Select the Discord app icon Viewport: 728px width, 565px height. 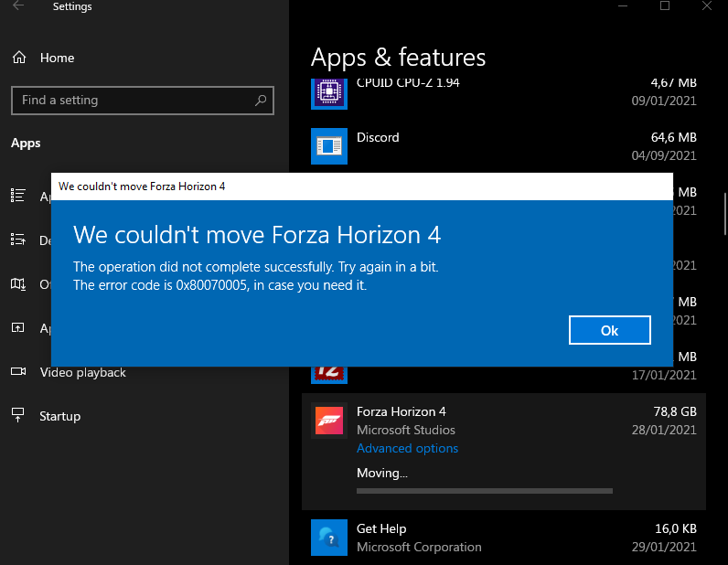(x=329, y=146)
